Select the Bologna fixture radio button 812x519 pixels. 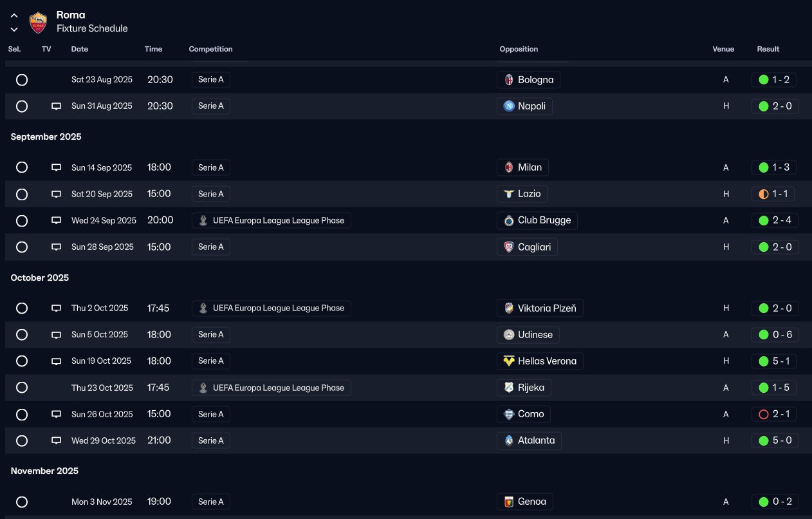pyautogui.click(x=22, y=80)
